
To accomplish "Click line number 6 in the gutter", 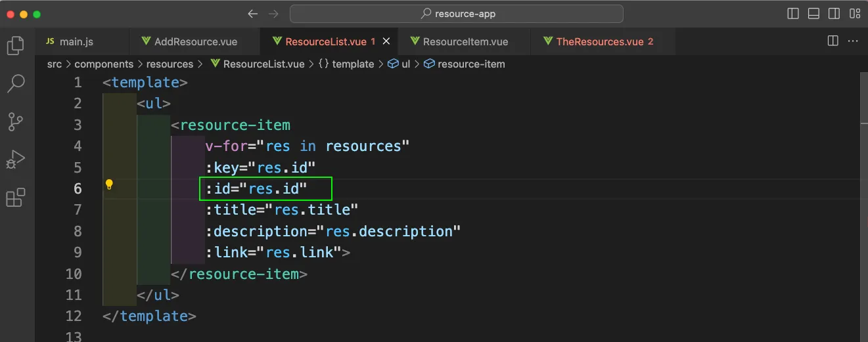I will click(x=78, y=188).
